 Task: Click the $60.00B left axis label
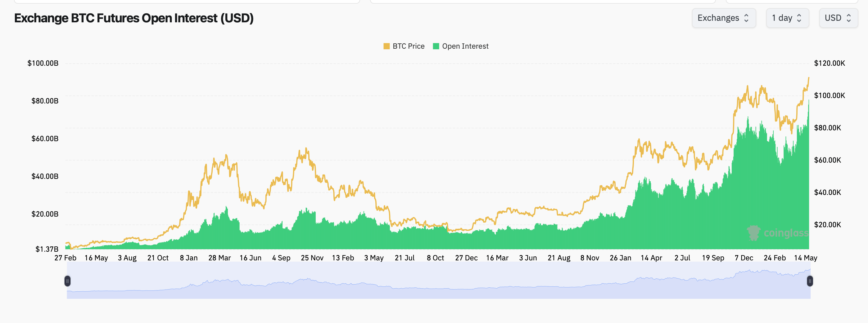45,139
